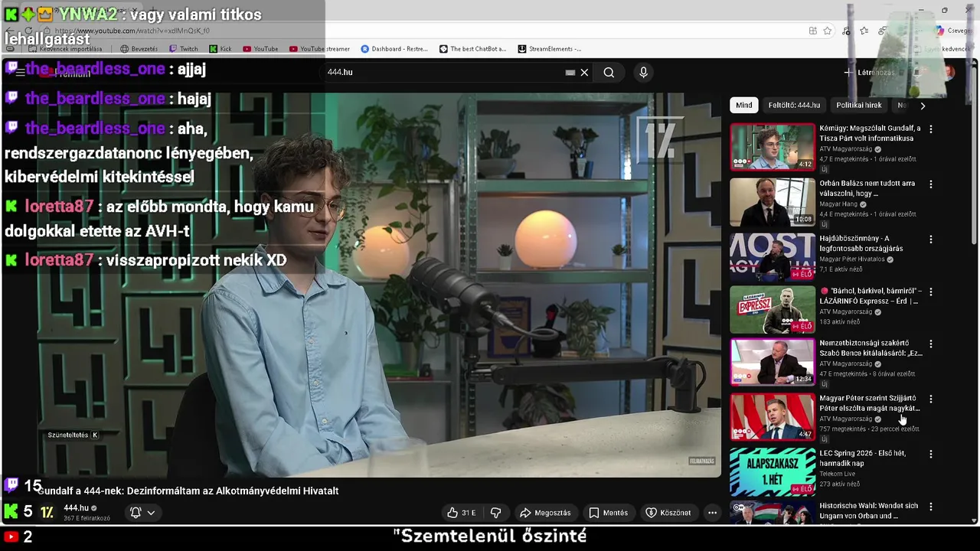Share the video via Megosztás button
Image resolution: width=980 pixels, height=551 pixels.
coord(545,513)
